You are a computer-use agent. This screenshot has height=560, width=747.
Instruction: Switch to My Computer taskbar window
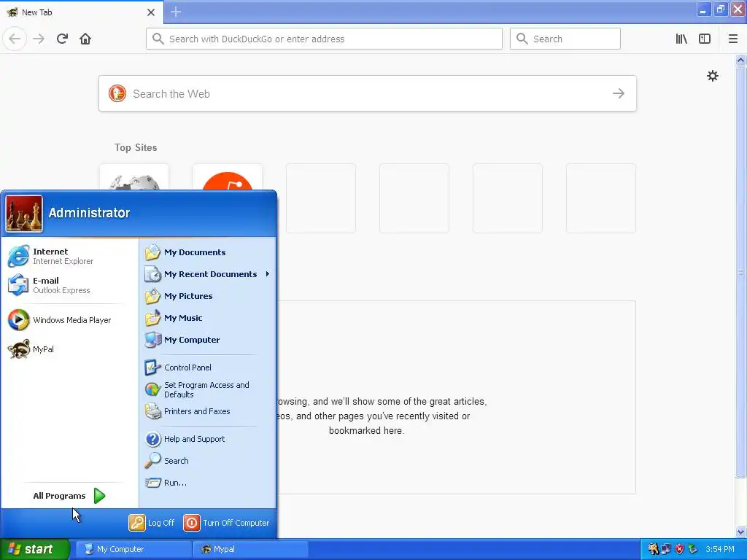pyautogui.click(x=133, y=549)
